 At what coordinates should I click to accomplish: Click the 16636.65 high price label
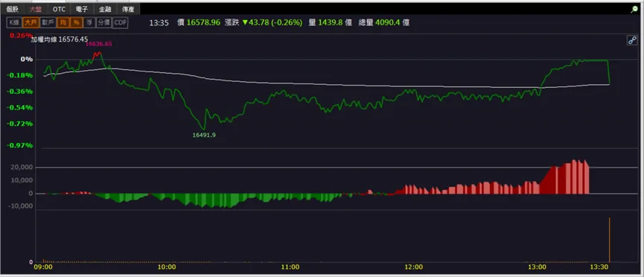[98, 44]
